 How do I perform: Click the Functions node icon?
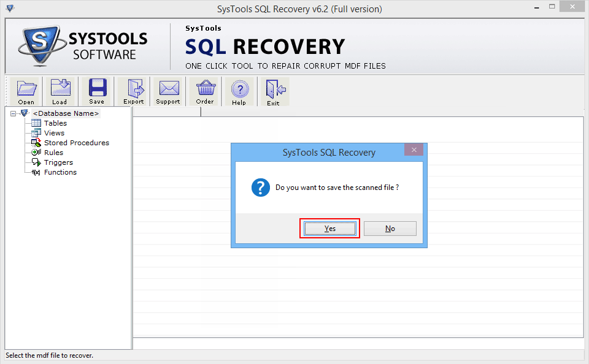coord(36,172)
